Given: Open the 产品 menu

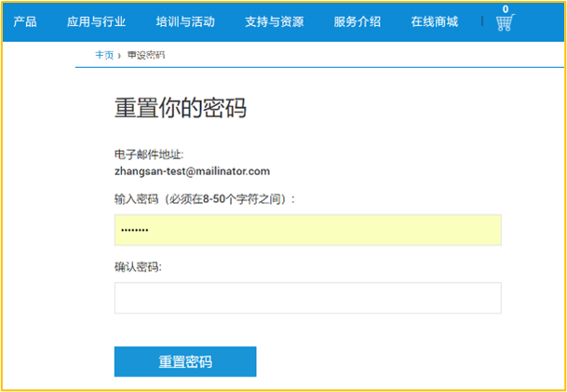Looking at the screenshot, I should click(25, 21).
